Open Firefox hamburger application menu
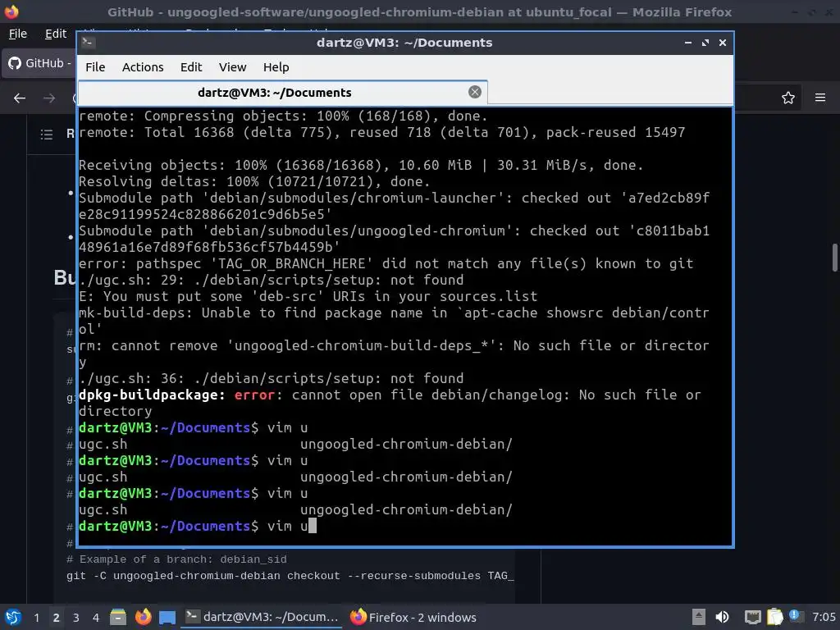Screen dimensions: 840x630 [x=820, y=98]
